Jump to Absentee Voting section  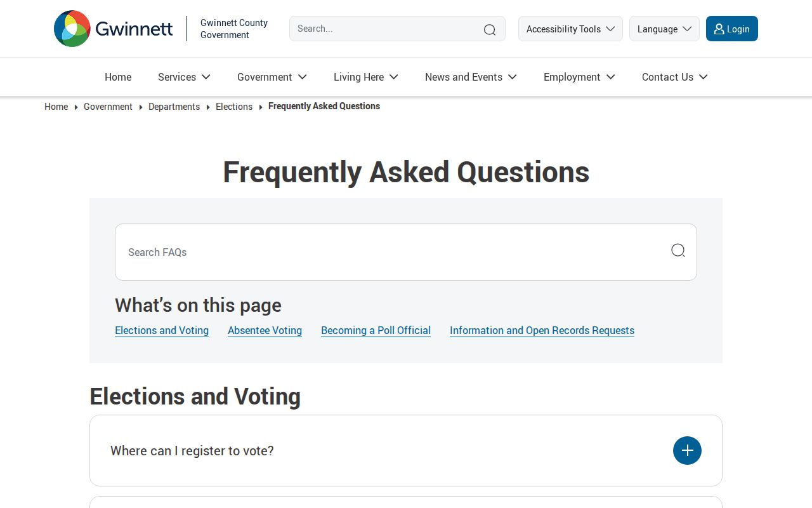coord(265,330)
